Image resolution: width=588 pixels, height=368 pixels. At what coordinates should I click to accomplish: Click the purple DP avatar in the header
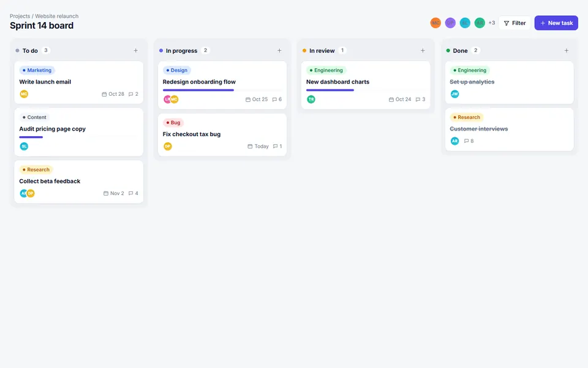tap(450, 23)
